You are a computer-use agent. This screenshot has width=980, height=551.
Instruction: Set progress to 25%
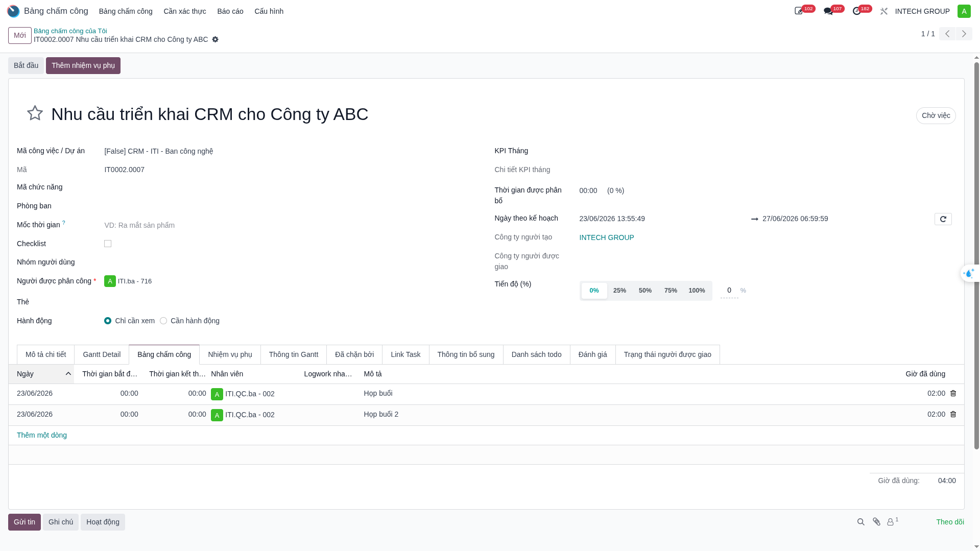[x=619, y=291]
